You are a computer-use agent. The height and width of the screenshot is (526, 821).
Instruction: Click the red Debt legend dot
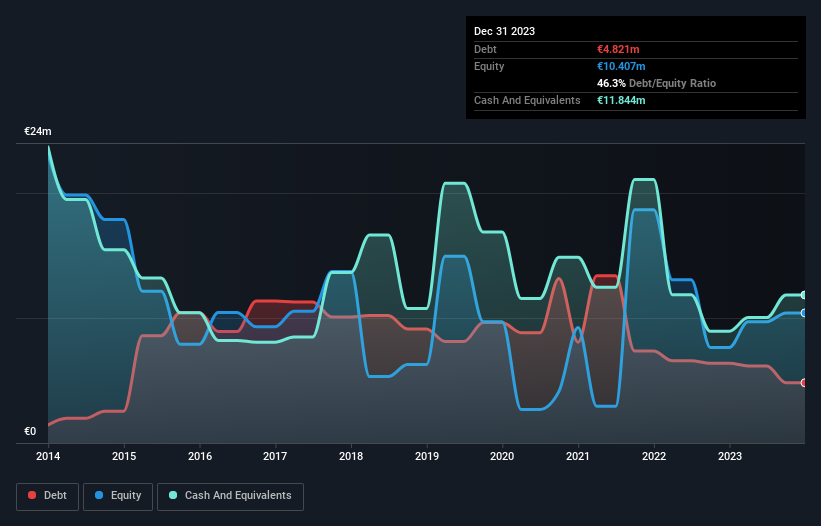32,495
